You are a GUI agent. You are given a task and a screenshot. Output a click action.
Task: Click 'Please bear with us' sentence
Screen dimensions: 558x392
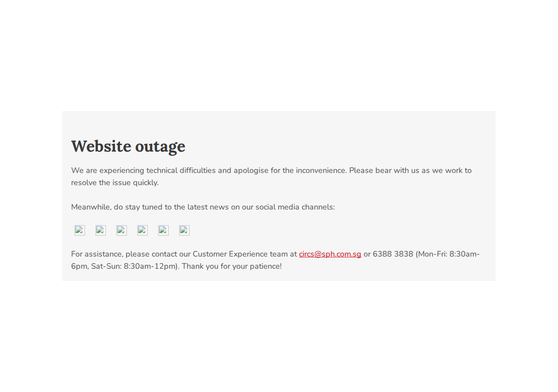pos(384,170)
